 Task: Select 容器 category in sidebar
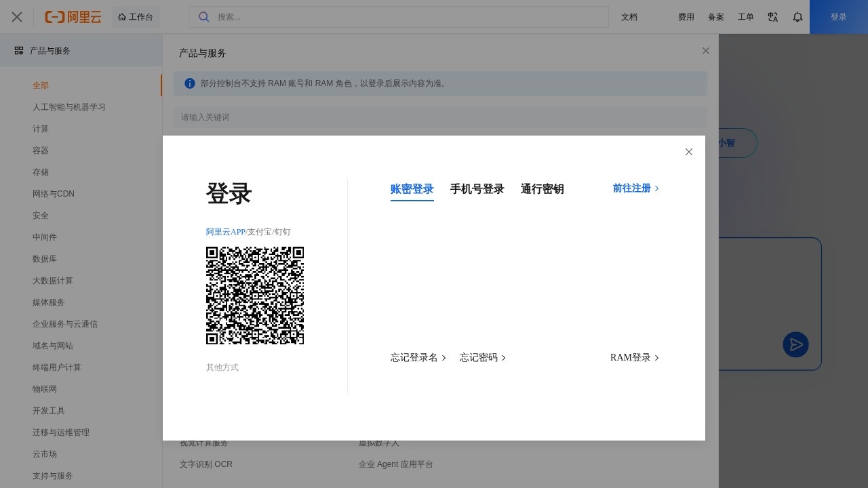click(41, 150)
